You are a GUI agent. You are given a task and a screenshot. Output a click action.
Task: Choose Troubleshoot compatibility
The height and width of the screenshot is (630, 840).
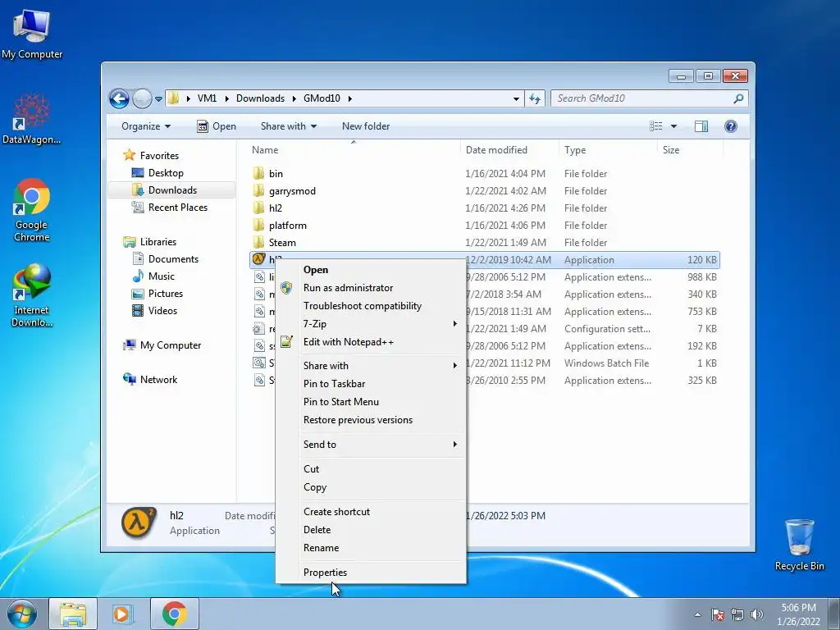pyautogui.click(x=371, y=306)
